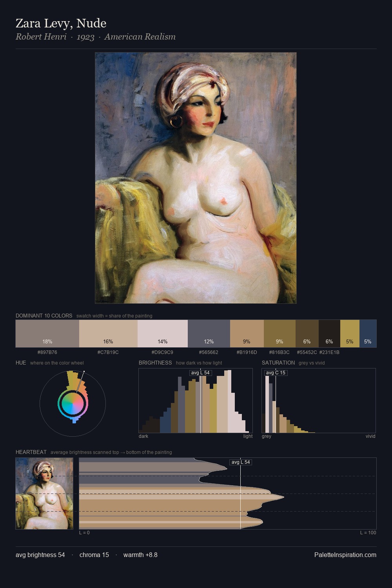Click the 'grey vs vivid' caption

click(312, 363)
